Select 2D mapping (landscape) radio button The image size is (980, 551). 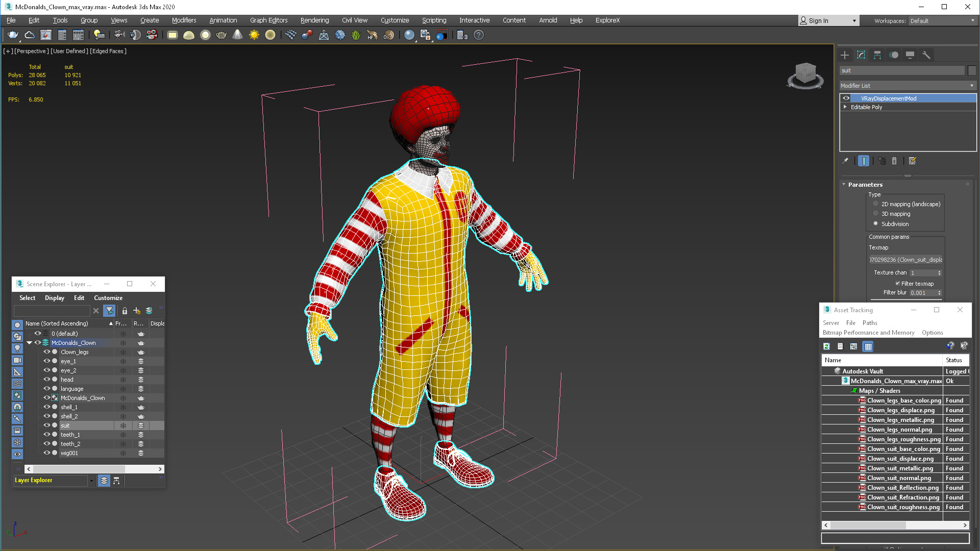(x=876, y=204)
